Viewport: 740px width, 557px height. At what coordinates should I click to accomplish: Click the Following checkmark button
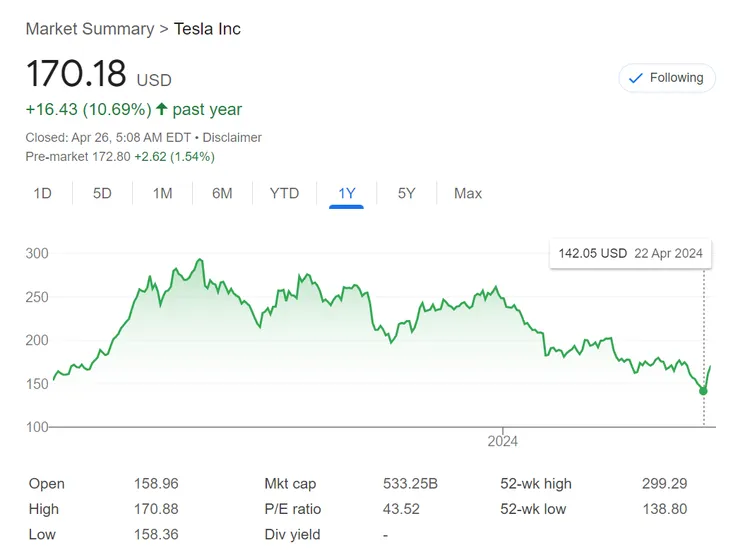667,78
